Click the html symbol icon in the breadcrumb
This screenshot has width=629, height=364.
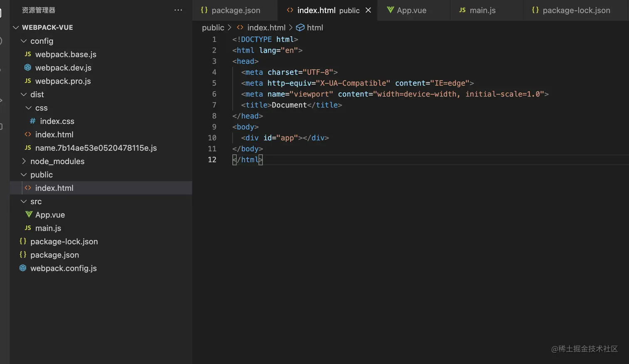point(300,27)
